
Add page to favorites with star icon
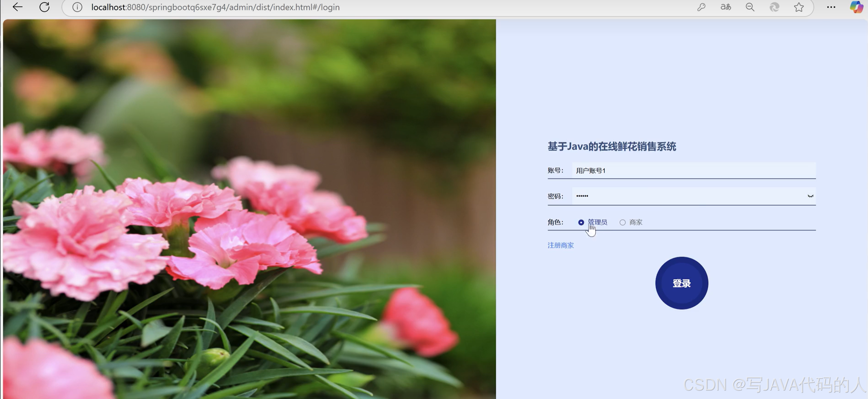click(x=799, y=7)
